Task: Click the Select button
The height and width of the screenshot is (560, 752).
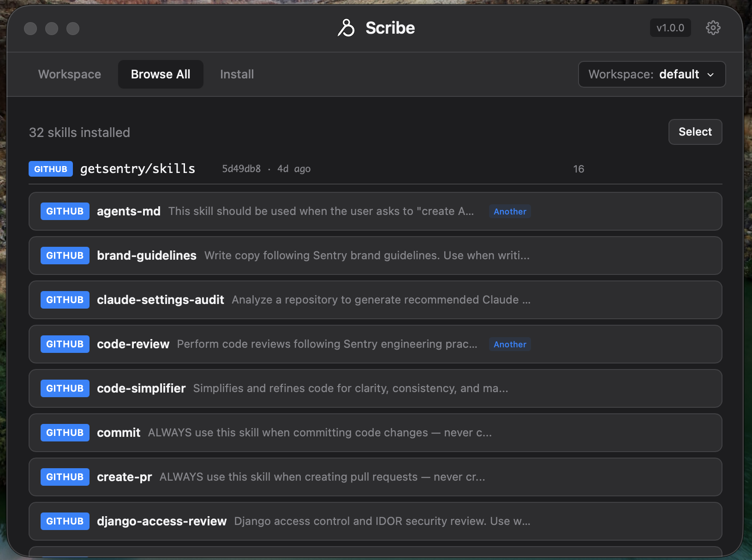Action: point(695,132)
